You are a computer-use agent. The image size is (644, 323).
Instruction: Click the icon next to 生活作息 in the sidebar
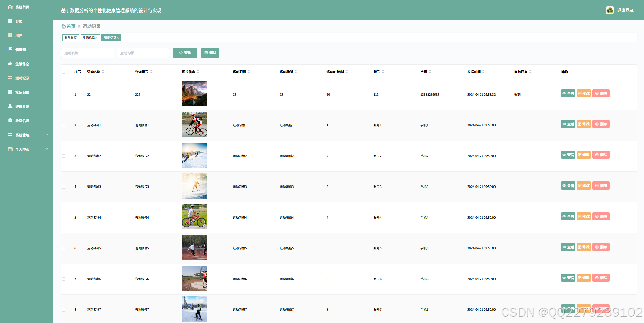tap(10, 64)
